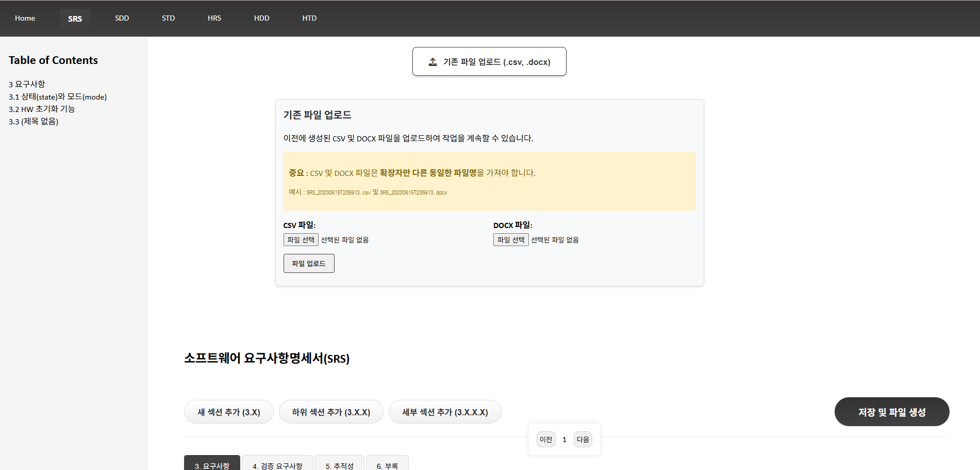Click the 파일 업로드 button
This screenshot has width=980, height=470.
(x=308, y=263)
